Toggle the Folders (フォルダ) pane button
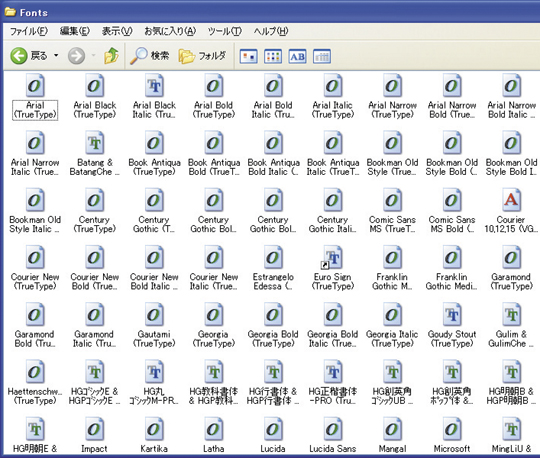The image size is (540, 458). 202,56
